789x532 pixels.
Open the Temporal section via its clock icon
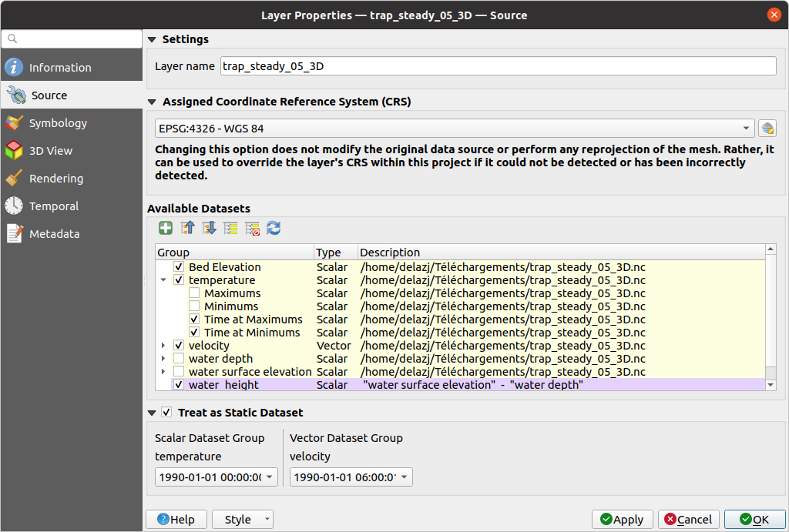click(16, 206)
